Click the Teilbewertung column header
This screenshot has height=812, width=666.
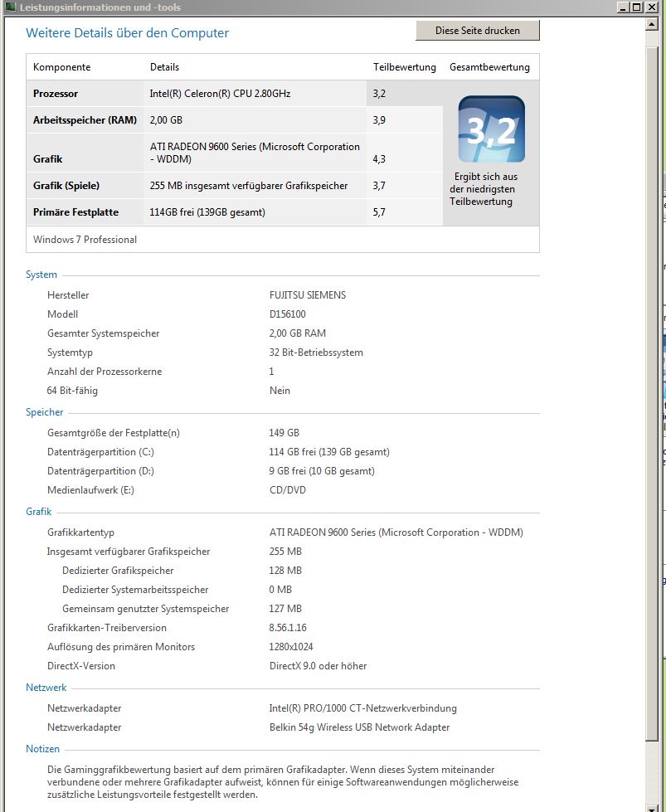[405, 67]
